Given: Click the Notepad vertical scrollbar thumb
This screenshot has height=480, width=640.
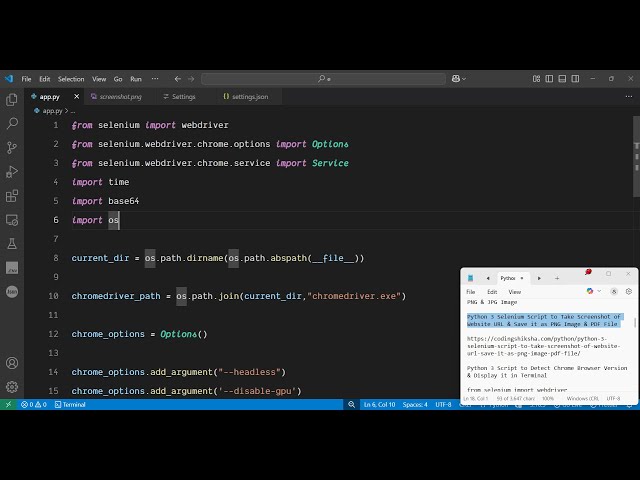Looking at the screenshot, I should pos(635,322).
